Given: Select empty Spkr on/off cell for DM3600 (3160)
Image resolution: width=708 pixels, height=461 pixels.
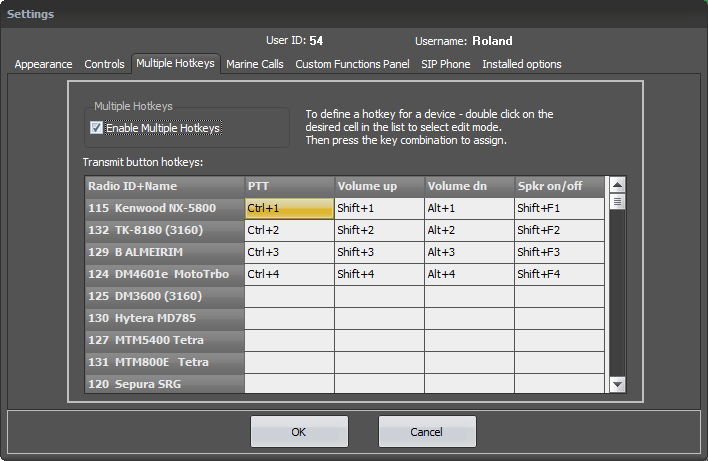Looking at the screenshot, I should coord(559,296).
